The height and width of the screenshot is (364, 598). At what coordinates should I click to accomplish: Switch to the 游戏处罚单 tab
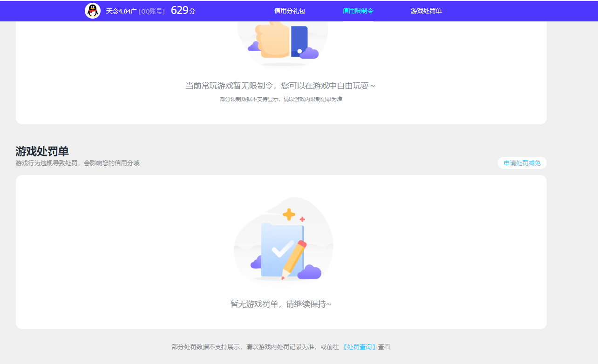coord(426,11)
